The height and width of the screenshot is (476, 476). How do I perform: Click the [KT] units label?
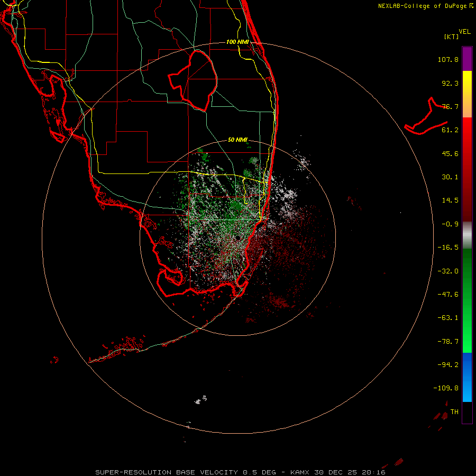(x=451, y=36)
